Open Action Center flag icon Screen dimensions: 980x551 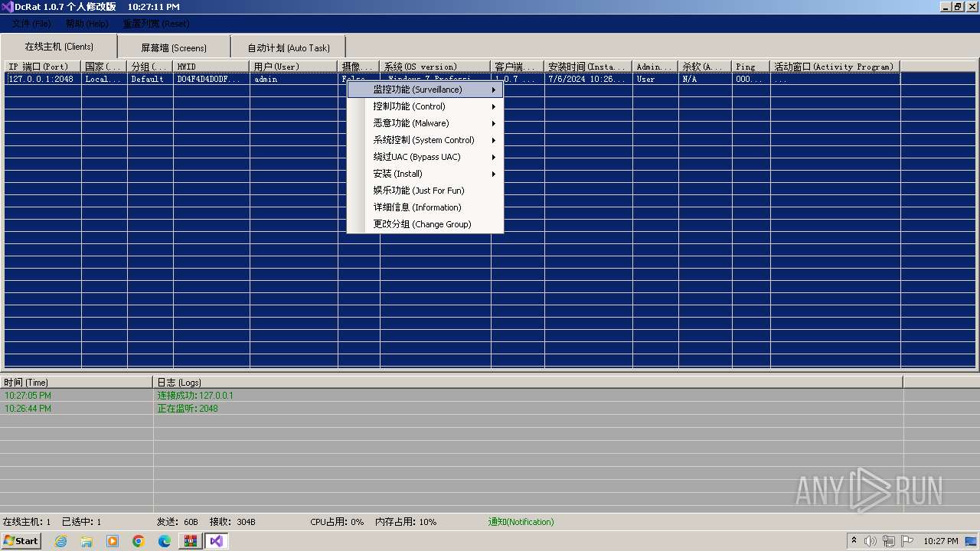(x=907, y=541)
